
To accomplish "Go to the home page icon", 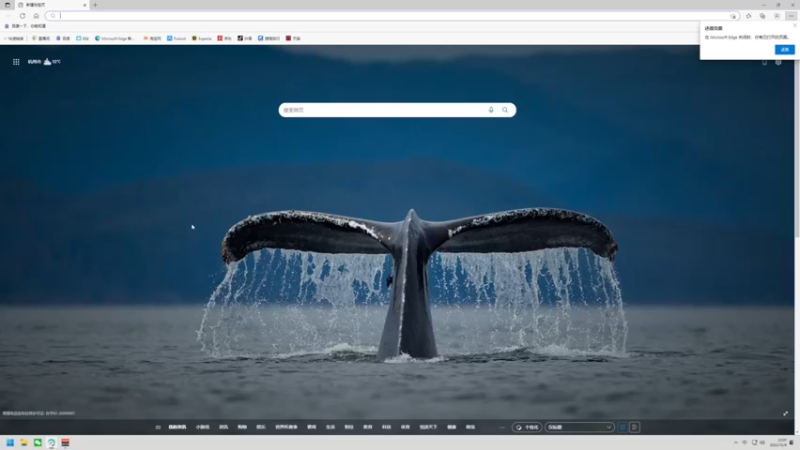I will click(x=36, y=16).
